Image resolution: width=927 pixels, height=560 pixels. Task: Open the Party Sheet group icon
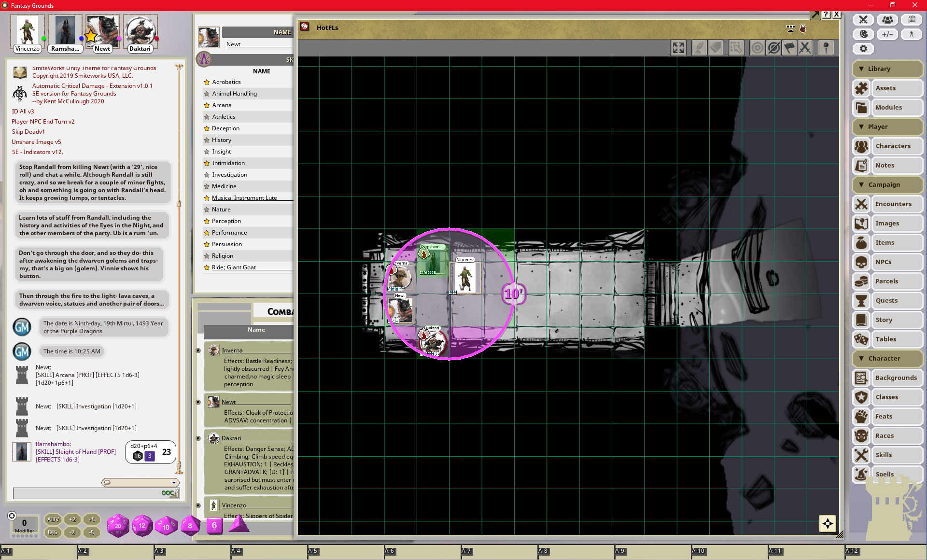[887, 20]
